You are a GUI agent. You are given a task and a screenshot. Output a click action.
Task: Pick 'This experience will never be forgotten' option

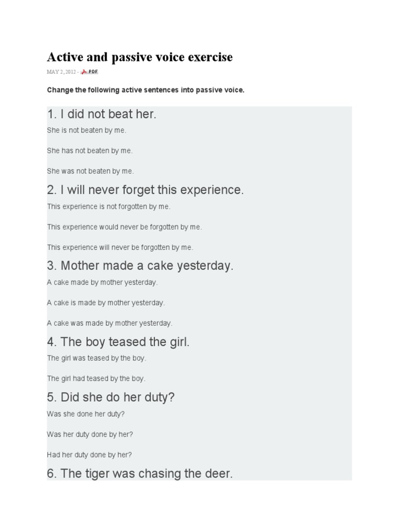(x=120, y=247)
